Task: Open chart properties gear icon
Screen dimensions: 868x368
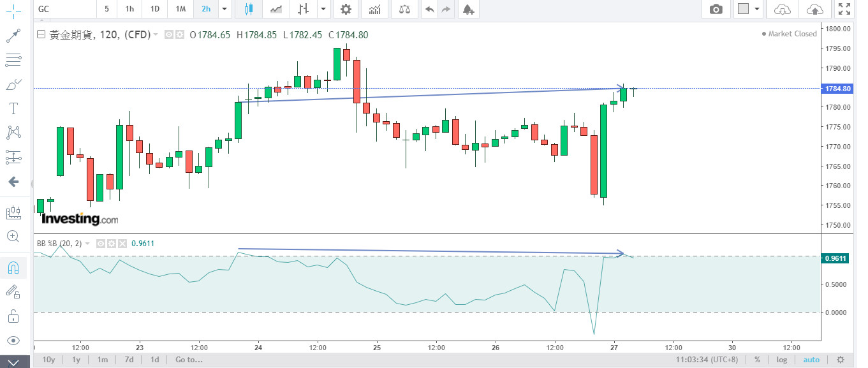Action: pyautogui.click(x=346, y=9)
